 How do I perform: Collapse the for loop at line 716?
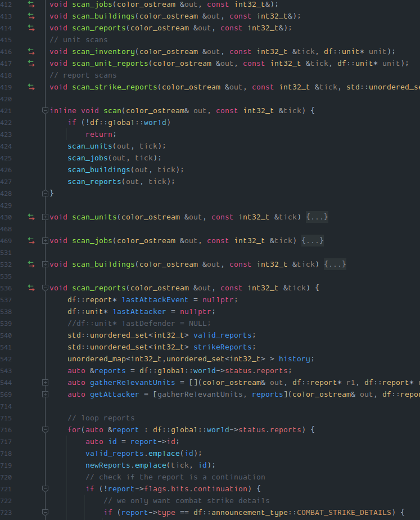(x=46, y=430)
